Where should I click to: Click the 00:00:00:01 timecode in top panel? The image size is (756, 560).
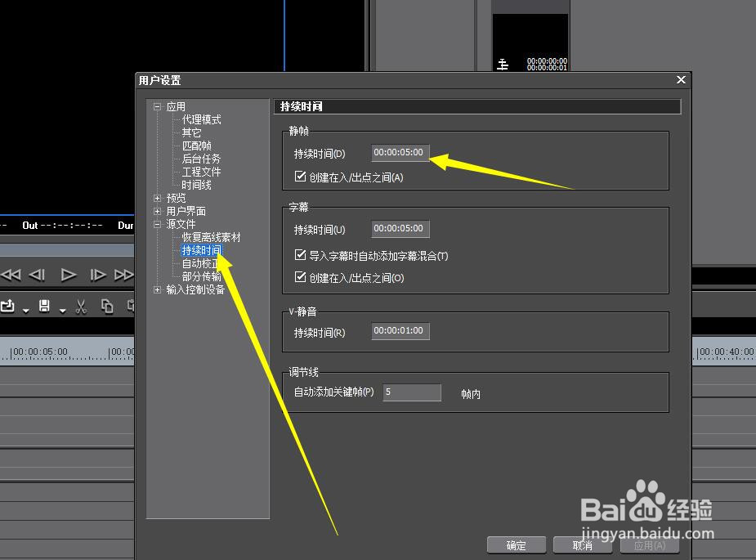547,68
